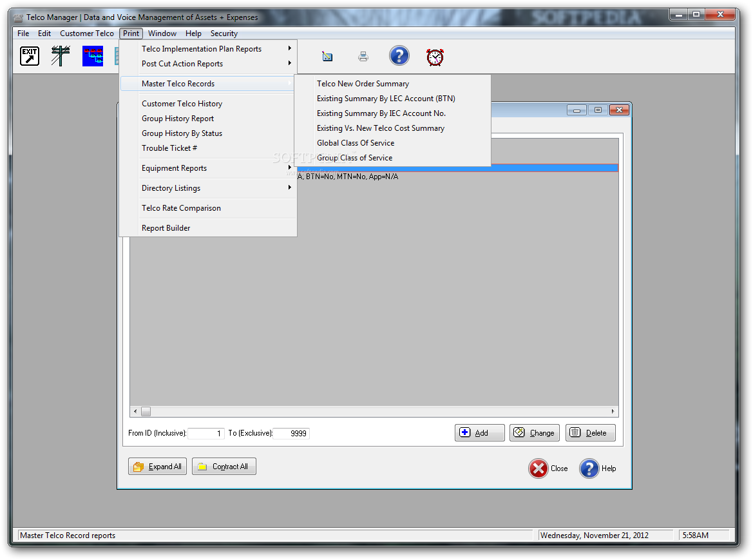This screenshot has width=753, height=560.
Task: Click the blue Help icon in dialog
Action: [x=589, y=468]
